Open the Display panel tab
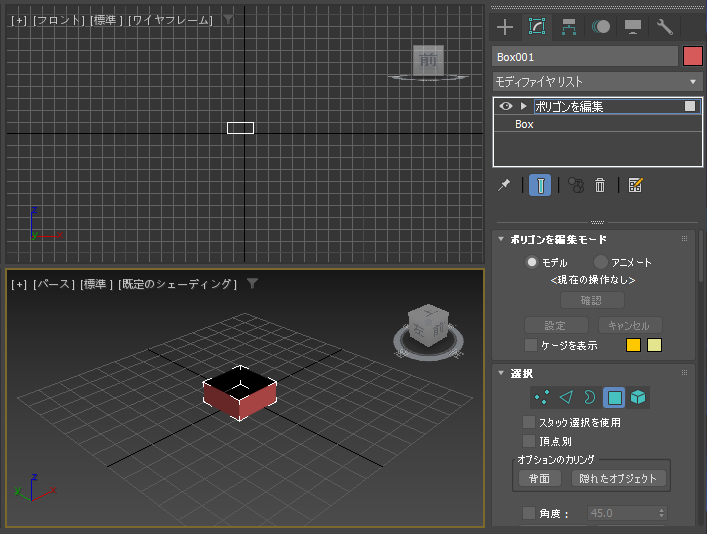The image size is (707, 534). click(x=633, y=28)
